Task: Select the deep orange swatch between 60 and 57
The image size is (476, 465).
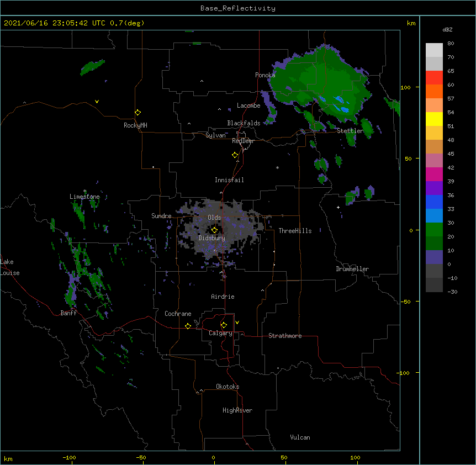Action: pos(434,91)
